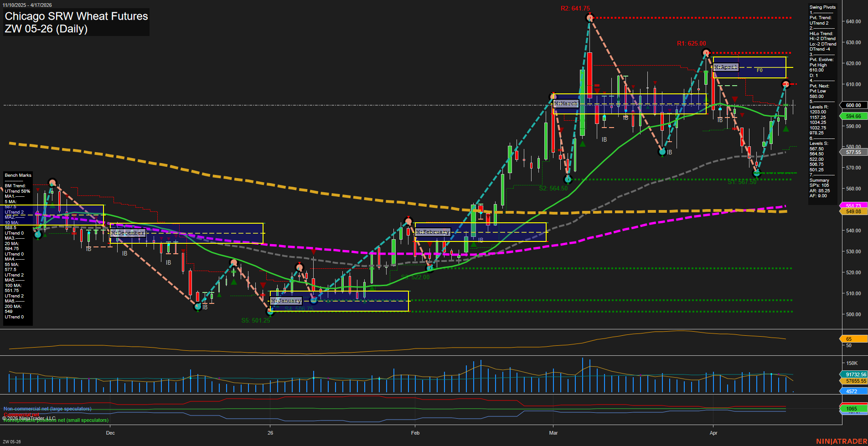Toggle the Commercial net legend entry
868x446 pixels.
pyautogui.click(x=21, y=415)
